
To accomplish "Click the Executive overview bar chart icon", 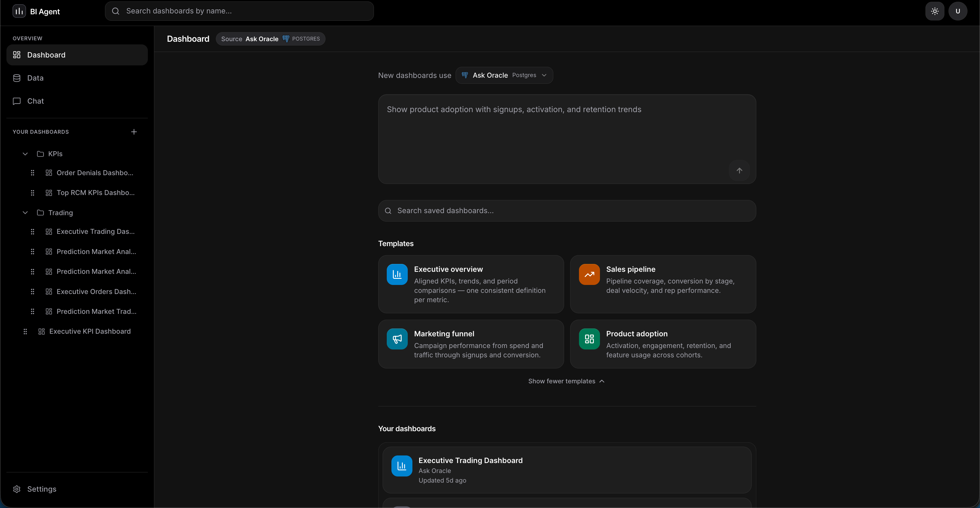I will coord(397,274).
